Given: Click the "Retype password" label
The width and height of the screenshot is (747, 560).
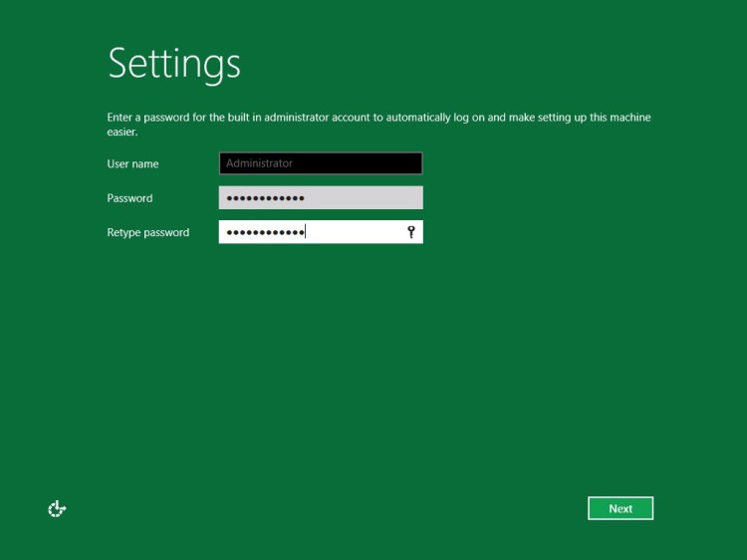Looking at the screenshot, I should (x=147, y=232).
